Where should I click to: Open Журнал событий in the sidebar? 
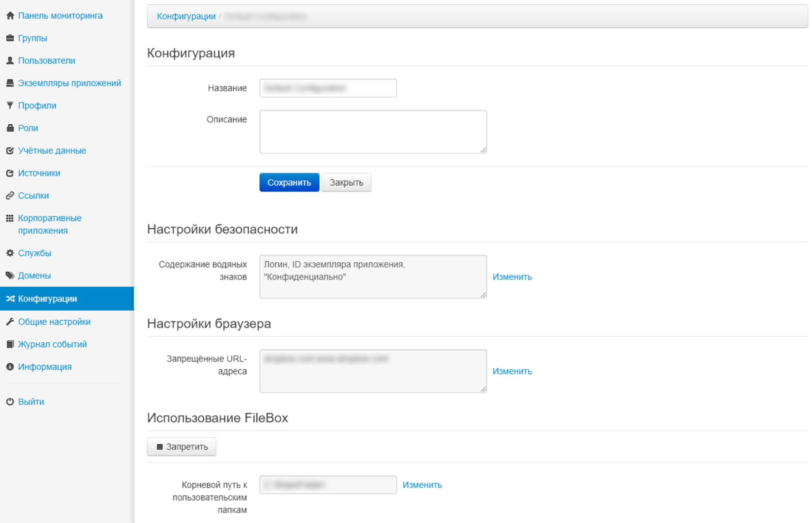point(52,344)
